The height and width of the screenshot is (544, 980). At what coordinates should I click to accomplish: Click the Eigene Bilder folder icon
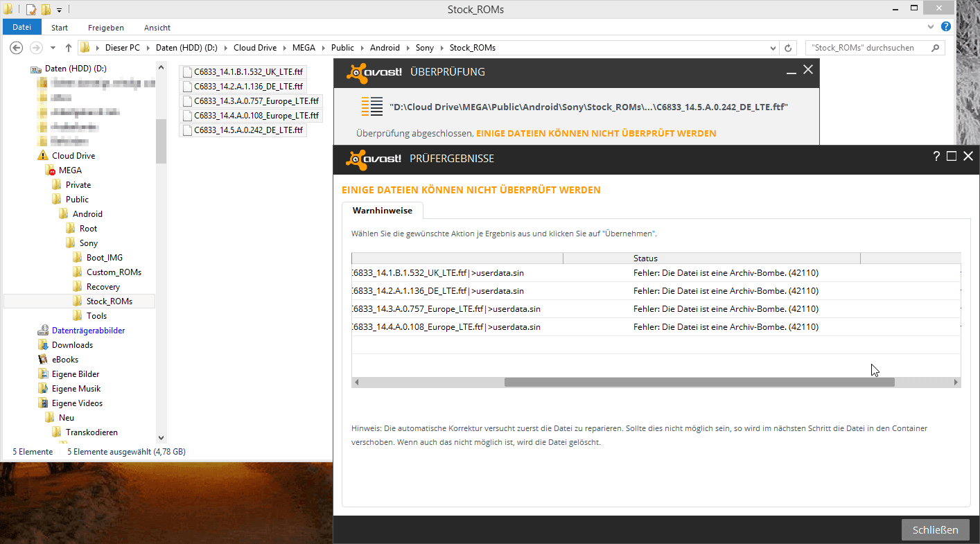coord(43,374)
